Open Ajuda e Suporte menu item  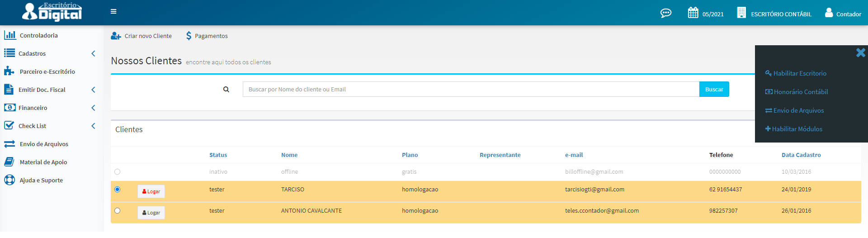click(41, 180)
